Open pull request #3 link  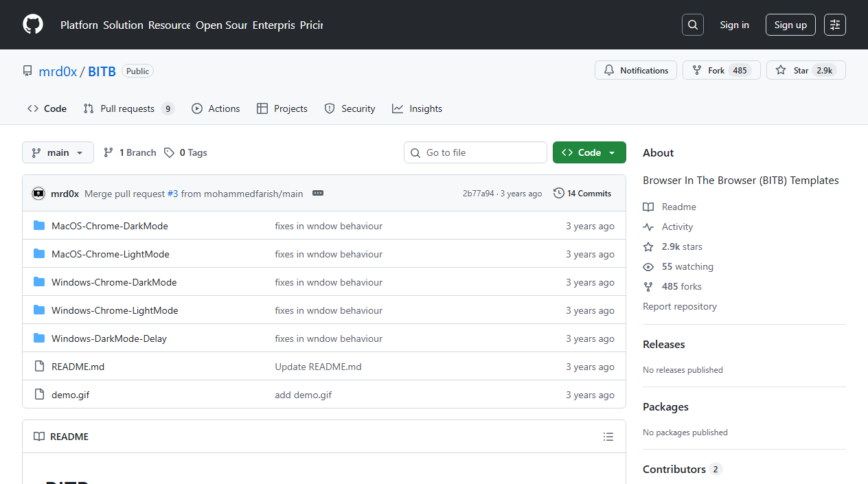click(x=172, y=194)
